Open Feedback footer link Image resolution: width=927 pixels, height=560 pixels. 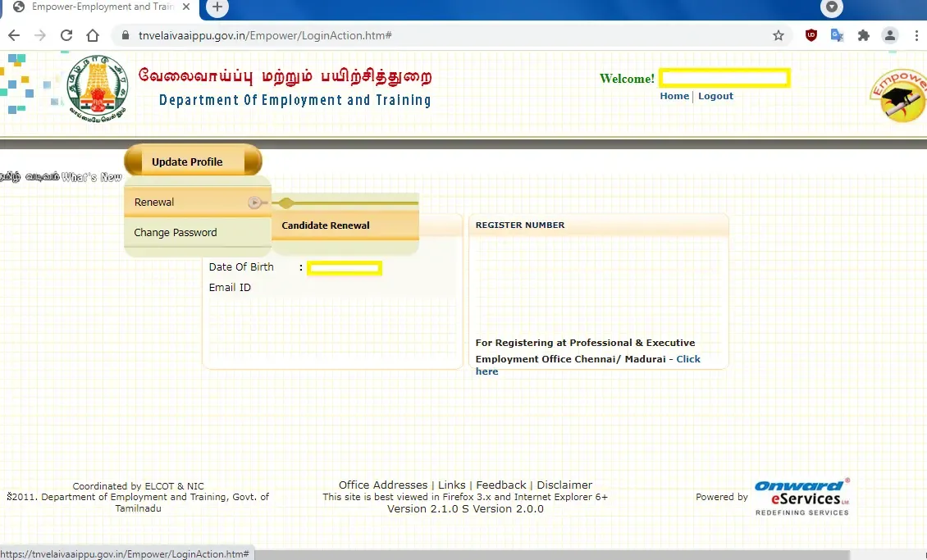tap(500, 485)
